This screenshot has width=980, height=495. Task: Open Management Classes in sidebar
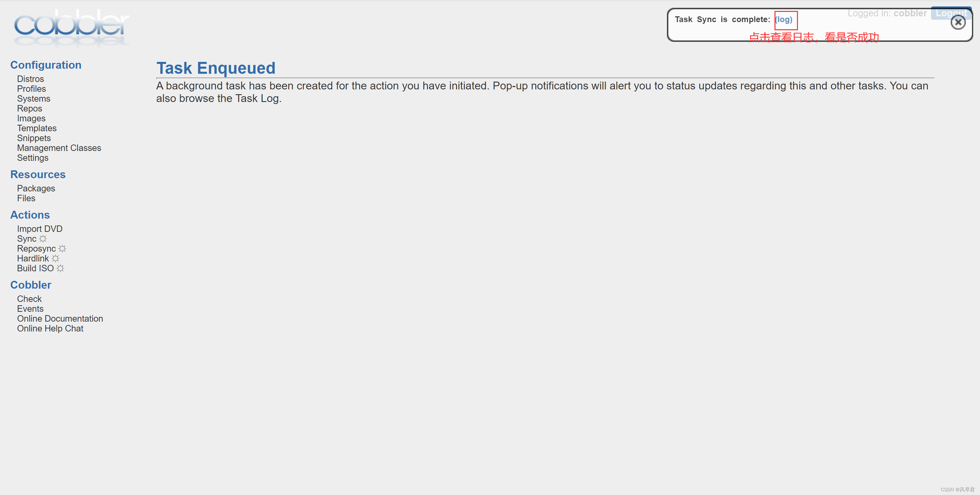(x=59, y=148)
